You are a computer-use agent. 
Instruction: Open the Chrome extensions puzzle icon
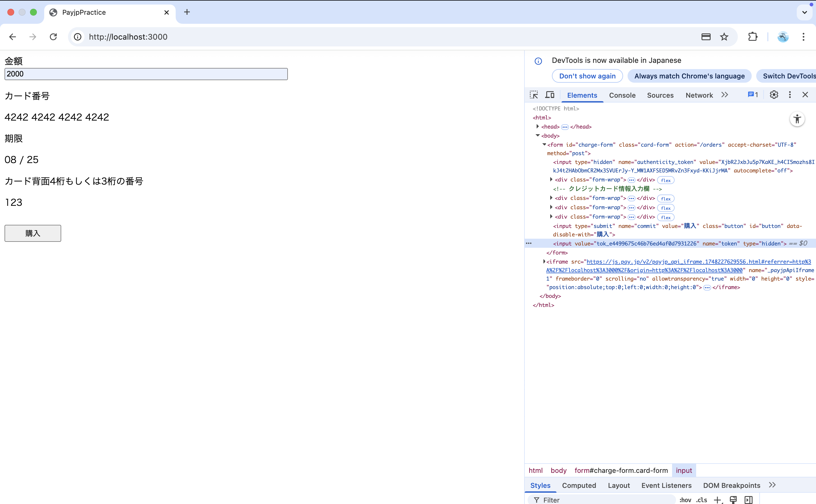(753, 37)
